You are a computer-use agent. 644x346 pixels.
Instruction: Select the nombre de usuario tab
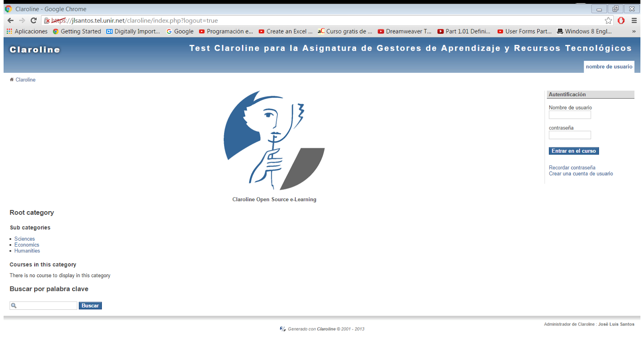[x=609, y=67]
